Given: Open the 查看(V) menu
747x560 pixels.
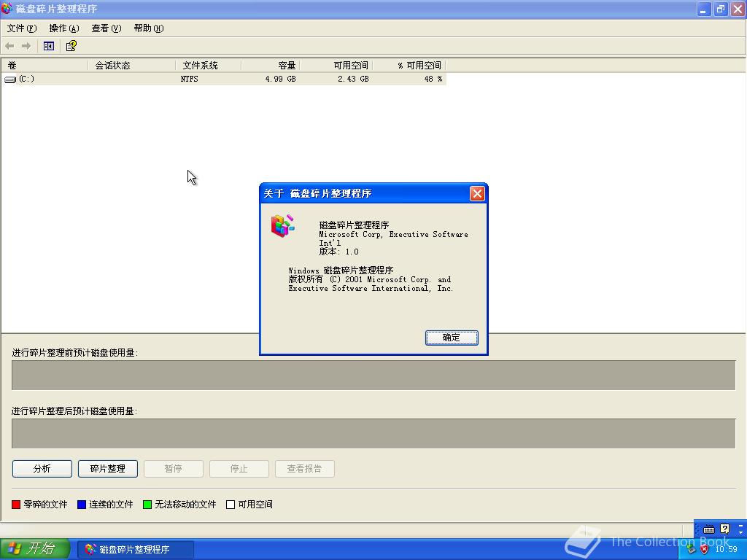Looking at the screenshot, I should 107,28.
